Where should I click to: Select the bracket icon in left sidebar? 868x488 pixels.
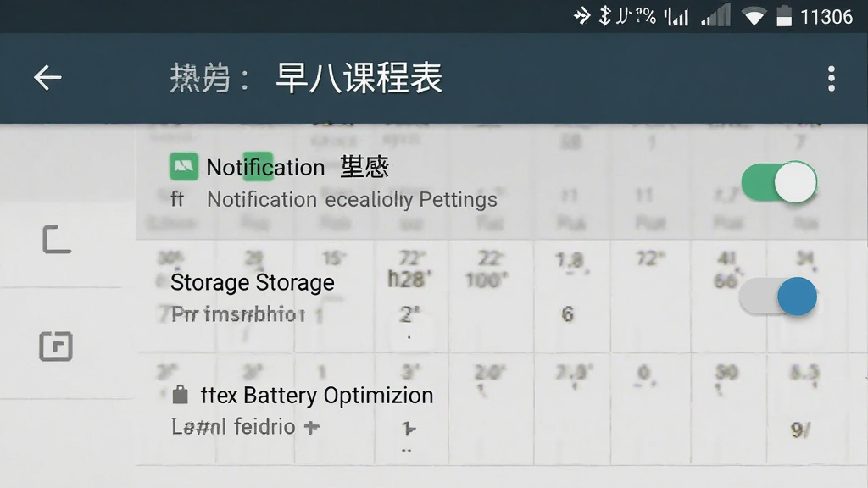tap(57, 240)
